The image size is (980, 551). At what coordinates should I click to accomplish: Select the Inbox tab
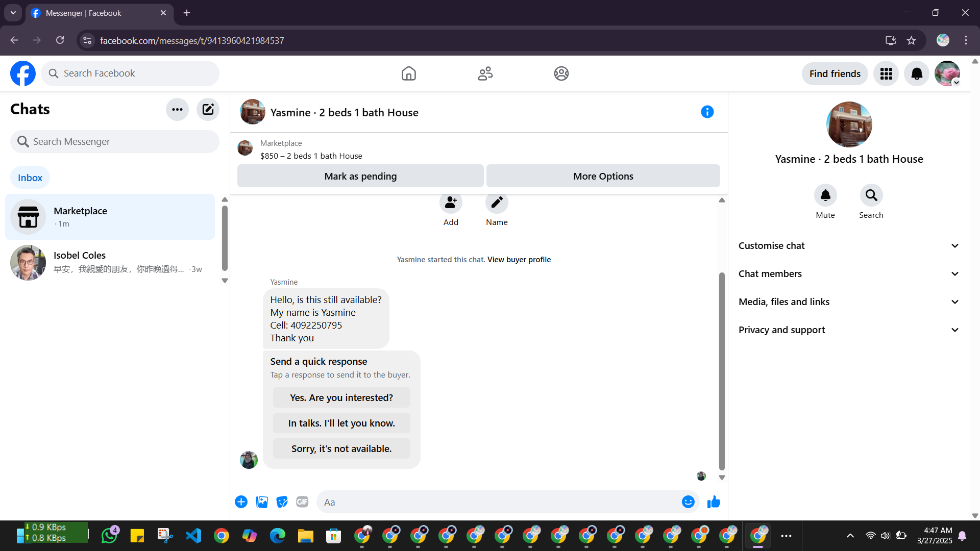(x=30, y=178)
